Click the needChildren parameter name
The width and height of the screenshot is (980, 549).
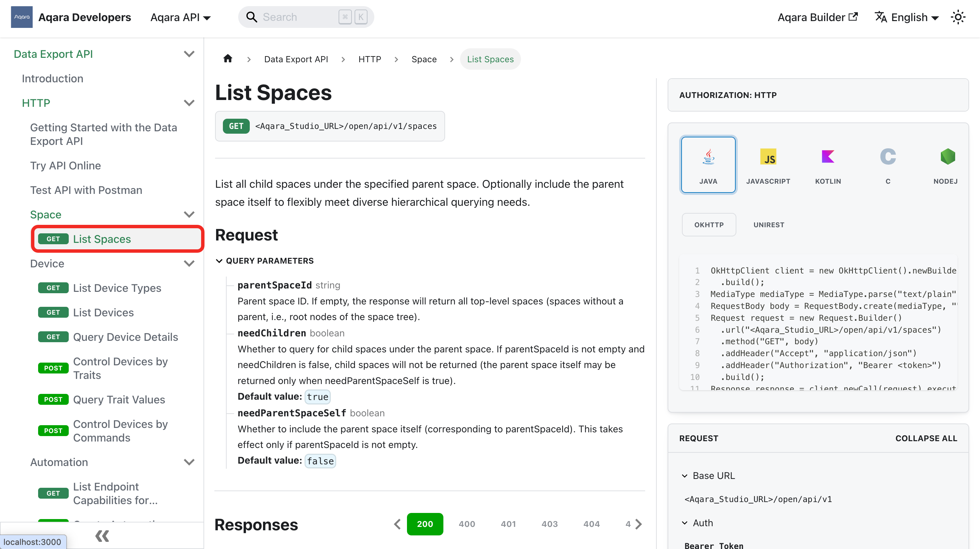click(x=272, y=333)
